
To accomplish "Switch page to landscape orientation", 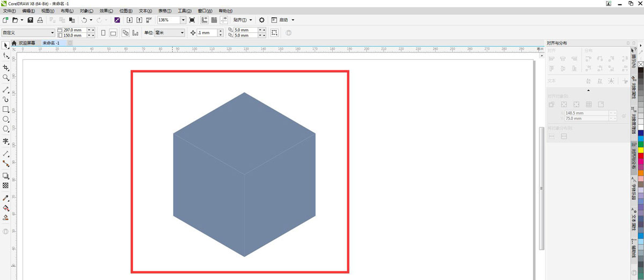I will (113, 33).
